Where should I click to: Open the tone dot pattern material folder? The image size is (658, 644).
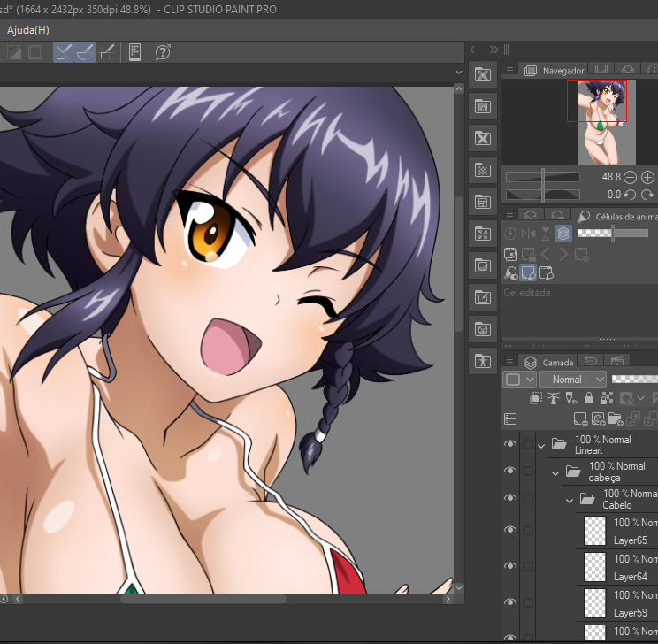[483, 170]
